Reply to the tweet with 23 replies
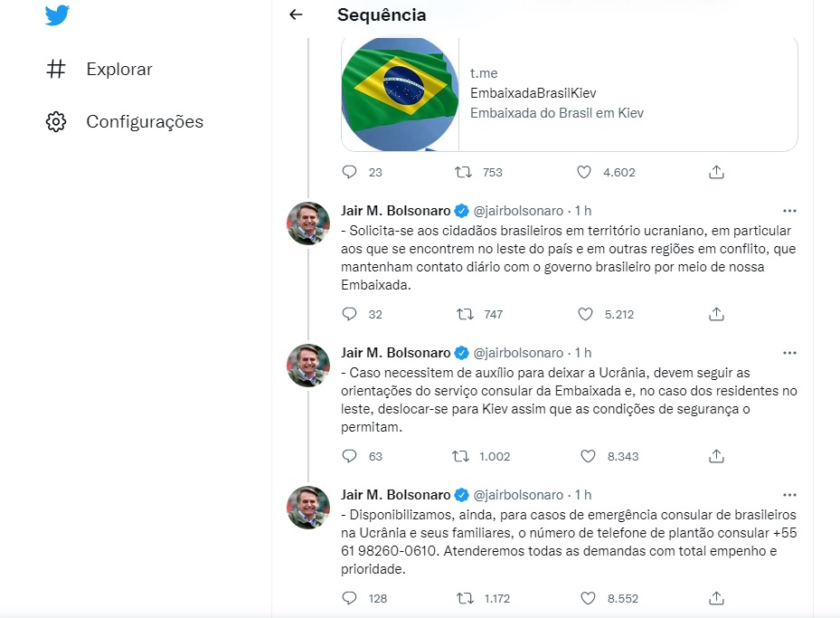840x618 pixels. pos(351,172)
